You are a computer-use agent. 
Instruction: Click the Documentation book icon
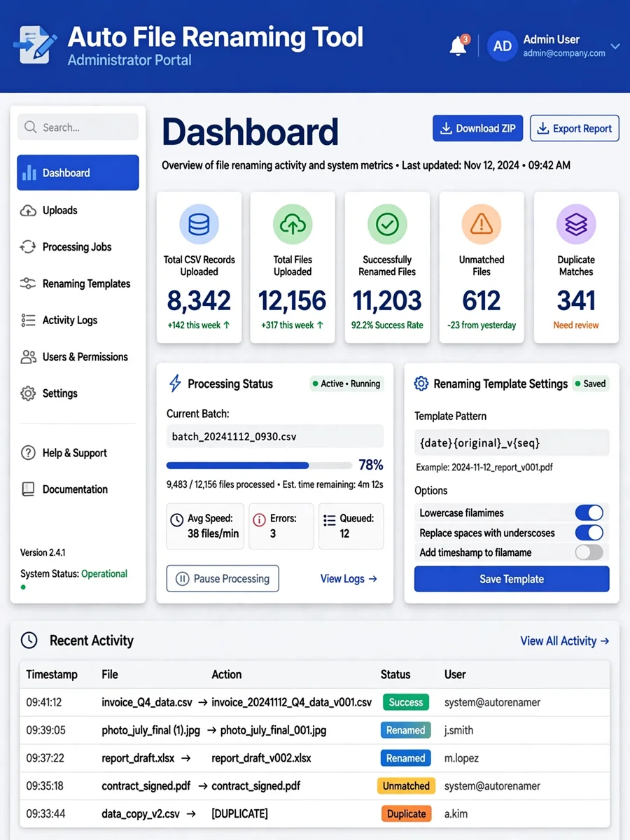click(x=28, y=489)
